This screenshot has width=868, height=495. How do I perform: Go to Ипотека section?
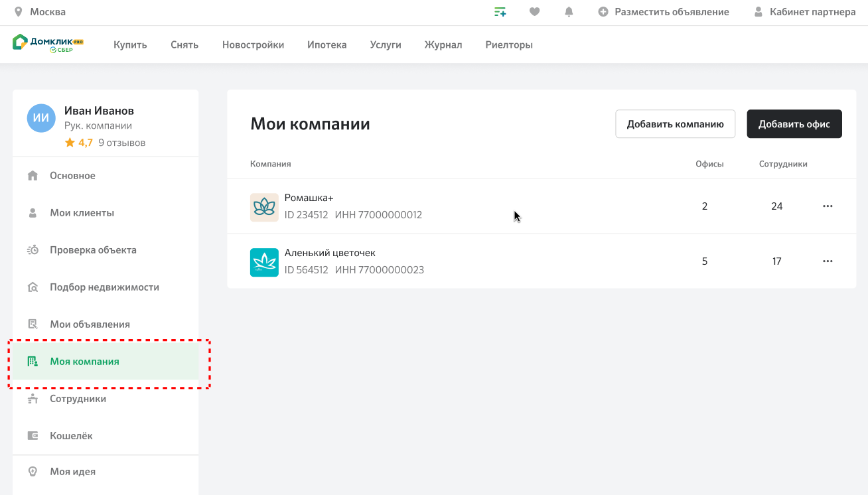[327, 45]
